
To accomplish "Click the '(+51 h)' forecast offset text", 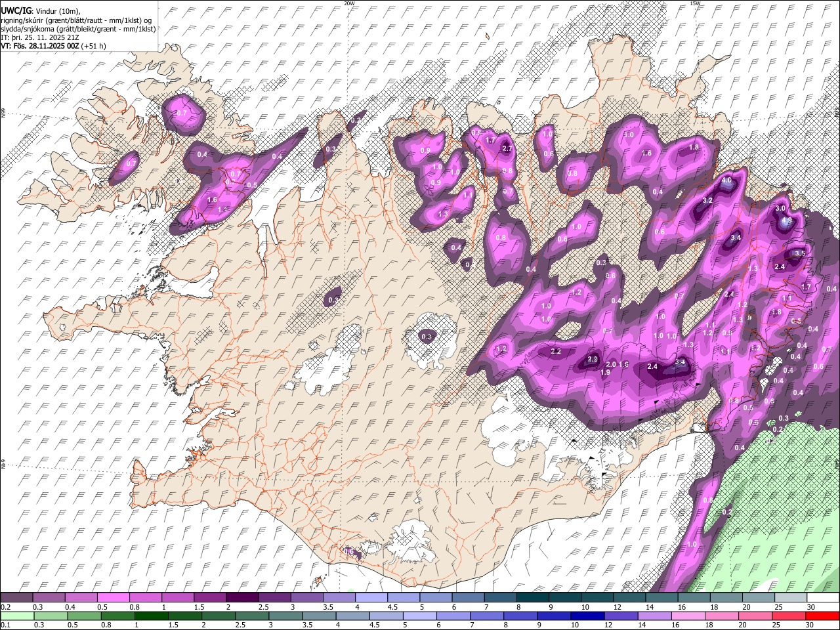I will coord(94,46).
